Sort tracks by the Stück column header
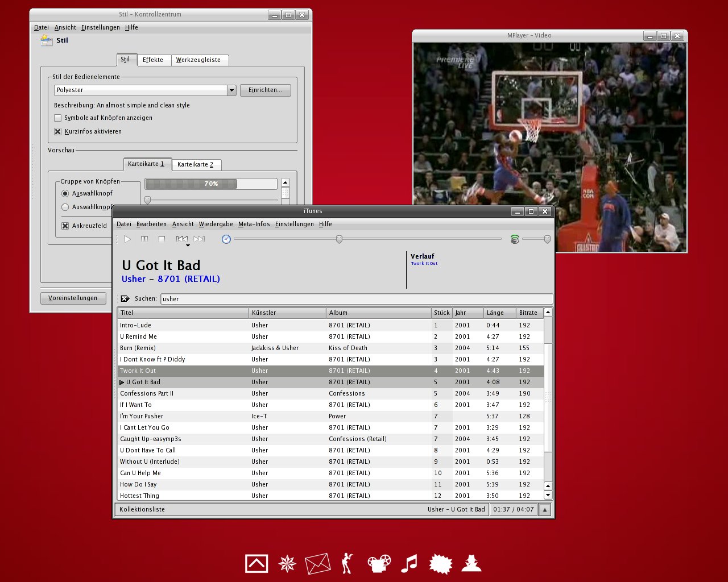This screenshot has height=582, width=728. [441, 313]
